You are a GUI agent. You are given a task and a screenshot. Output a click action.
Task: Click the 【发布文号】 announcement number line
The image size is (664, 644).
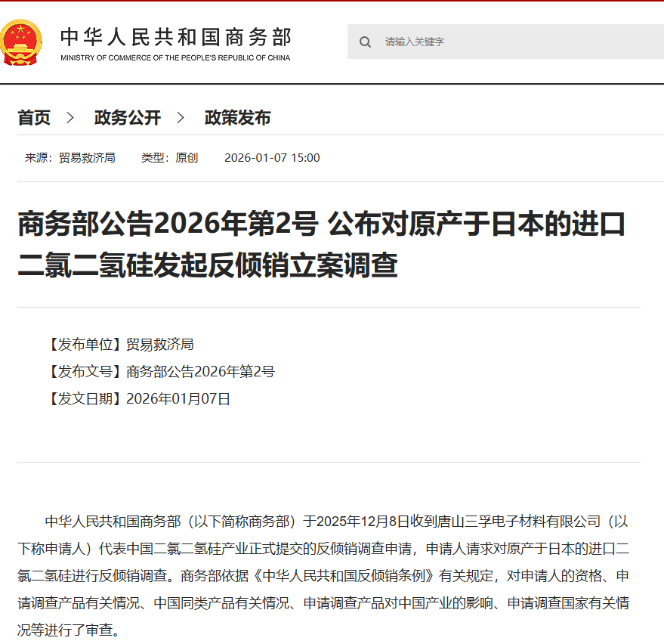[x=159, y=372]
